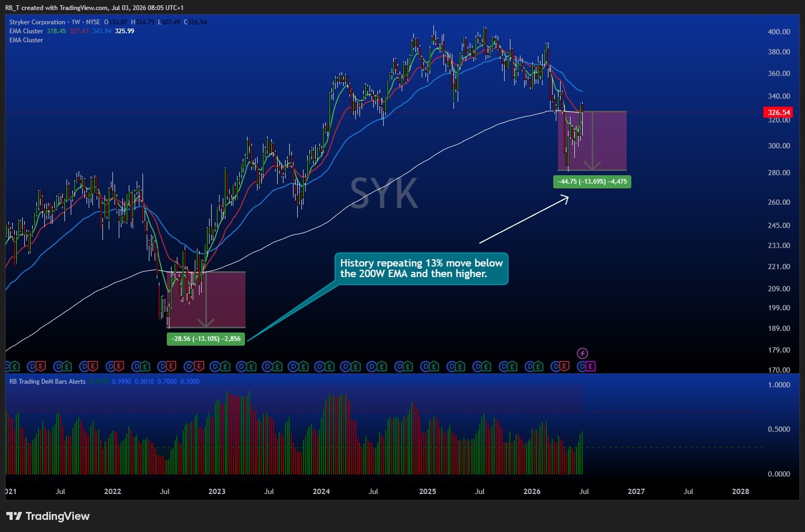The height and width of the screenshot is (532, 805).
Task: Open the green January 2024 earnings marker
Action: click(x=329, y=366)
